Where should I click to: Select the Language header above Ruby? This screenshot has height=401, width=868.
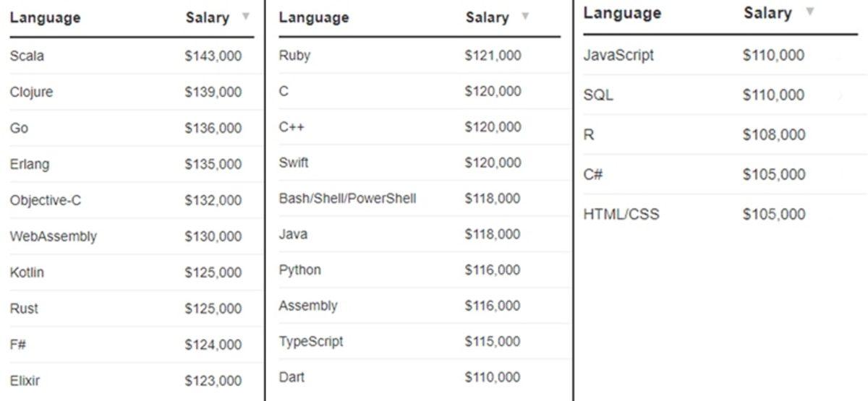313,18
